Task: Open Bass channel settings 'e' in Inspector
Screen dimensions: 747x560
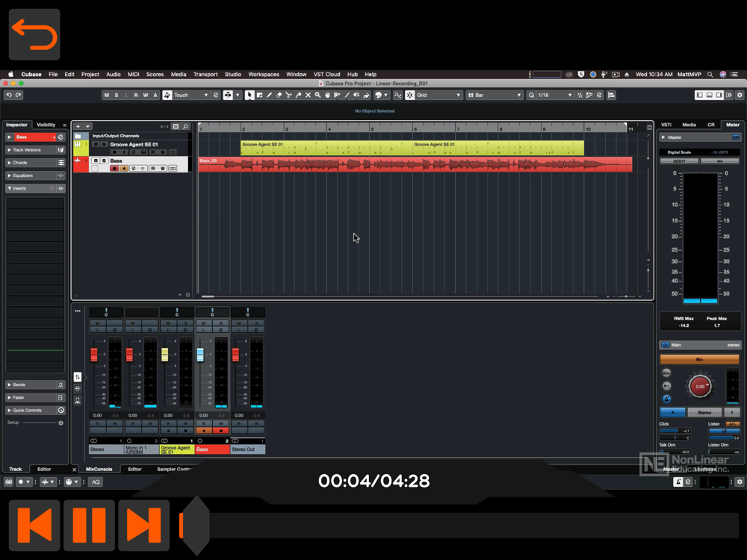Action: (x=61, y=137)
